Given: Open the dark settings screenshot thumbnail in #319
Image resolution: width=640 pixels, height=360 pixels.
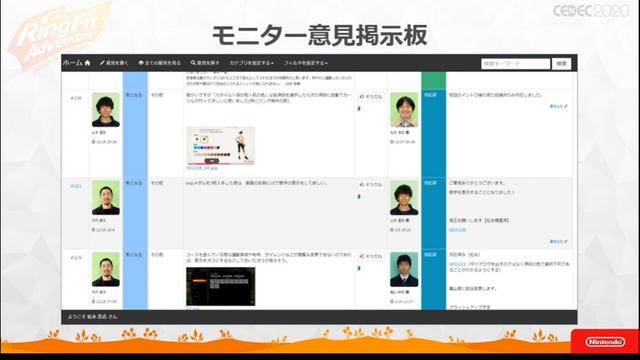Looking at the screenshot, I should pyautogui.click(x=220, y=287).
